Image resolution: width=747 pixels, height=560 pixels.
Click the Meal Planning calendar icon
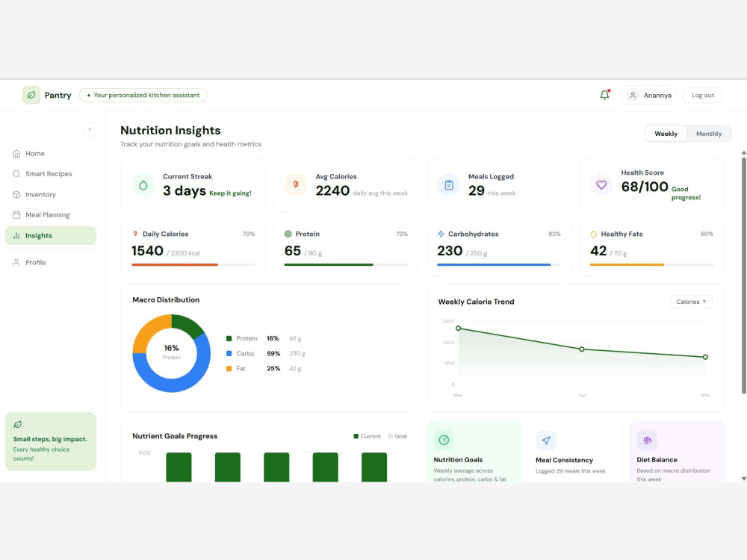16,215
